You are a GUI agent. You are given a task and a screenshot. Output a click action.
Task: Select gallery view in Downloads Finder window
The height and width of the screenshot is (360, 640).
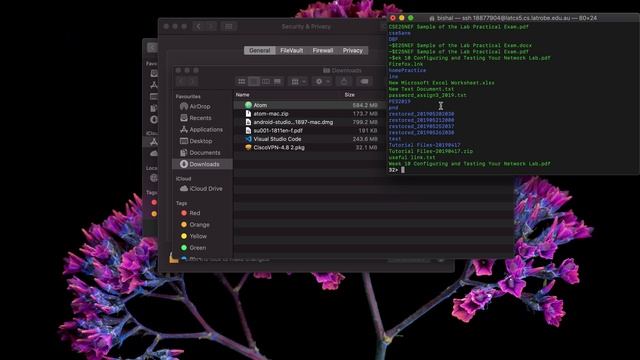[x=278, y=82]
